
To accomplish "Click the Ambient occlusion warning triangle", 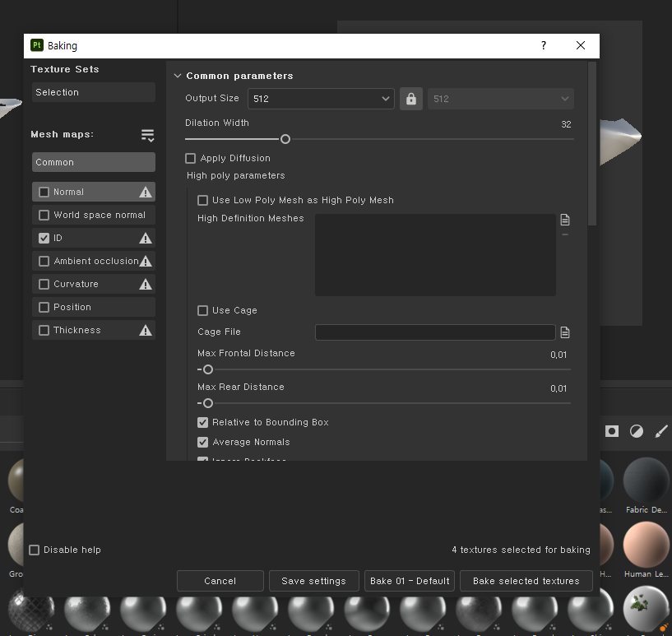I will point(146,261).
